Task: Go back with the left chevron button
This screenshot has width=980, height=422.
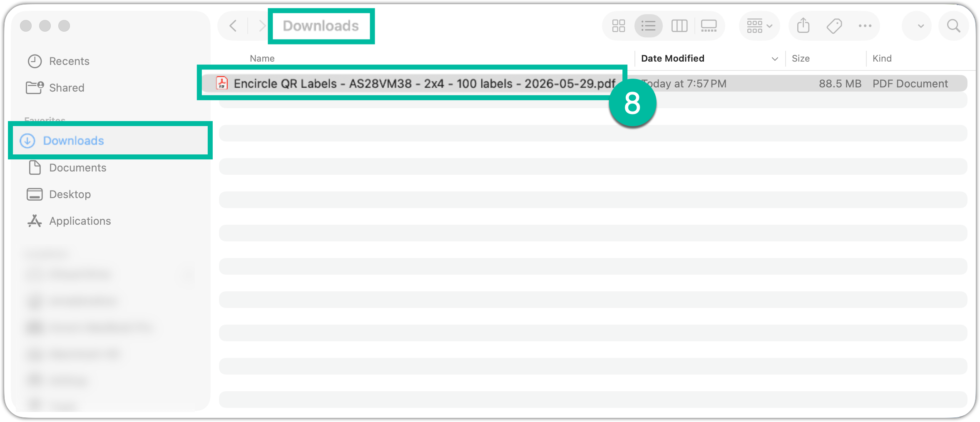Action: 233,26
